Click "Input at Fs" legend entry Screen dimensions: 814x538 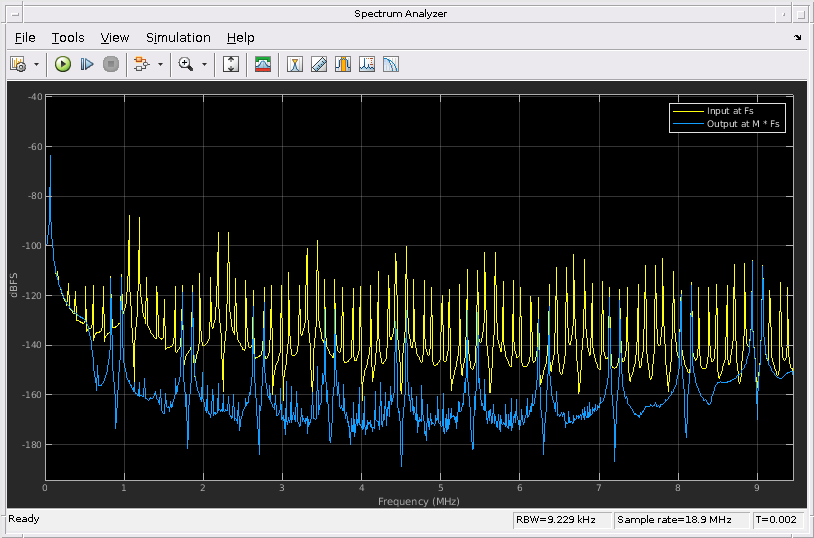pos(732,111)
